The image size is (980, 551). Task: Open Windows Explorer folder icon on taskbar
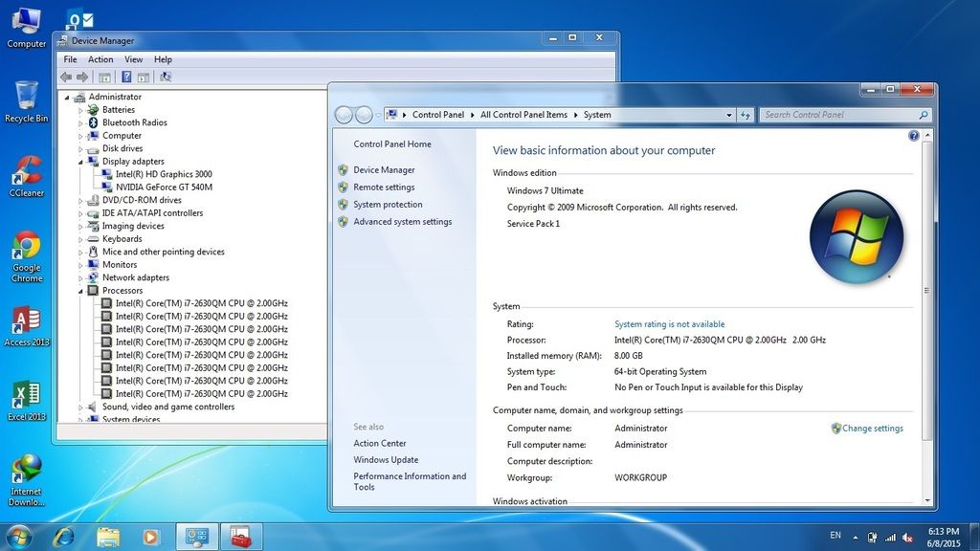tap(107, 537)
